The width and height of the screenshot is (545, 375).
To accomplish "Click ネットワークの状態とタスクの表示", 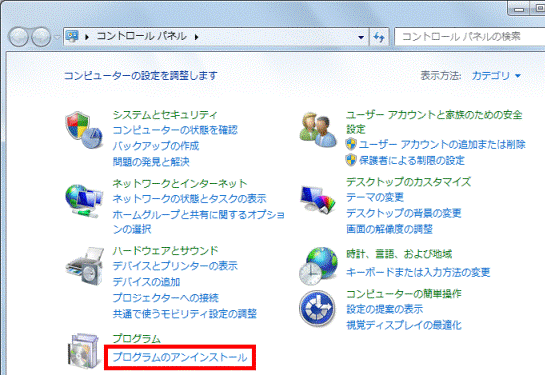I will [189, 198].
